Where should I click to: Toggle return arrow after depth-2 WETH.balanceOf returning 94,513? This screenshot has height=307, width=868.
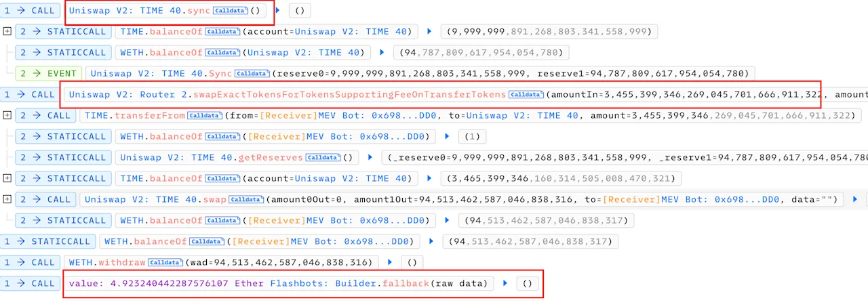pos(448,221)
